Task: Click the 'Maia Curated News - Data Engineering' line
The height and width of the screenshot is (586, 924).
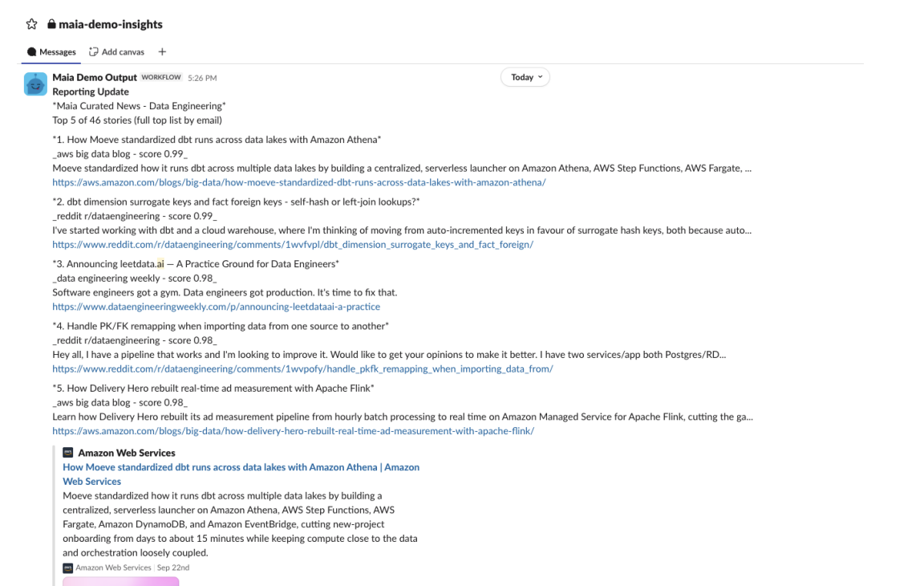Action: click(x=139, y=106)
